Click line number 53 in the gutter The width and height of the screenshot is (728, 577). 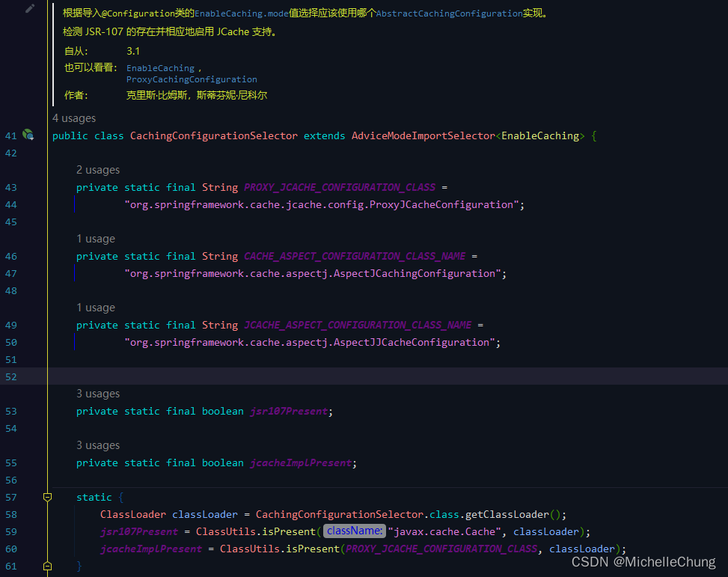(x=11, y=411)
